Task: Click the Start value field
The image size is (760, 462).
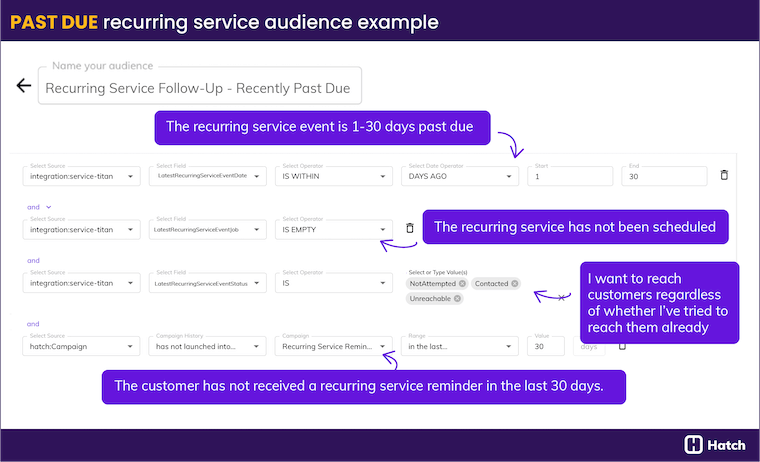Action: click(x=569, y=176)
